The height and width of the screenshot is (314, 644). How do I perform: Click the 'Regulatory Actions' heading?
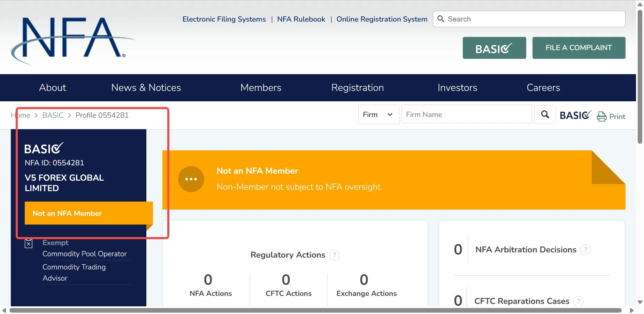click(288, 255)
